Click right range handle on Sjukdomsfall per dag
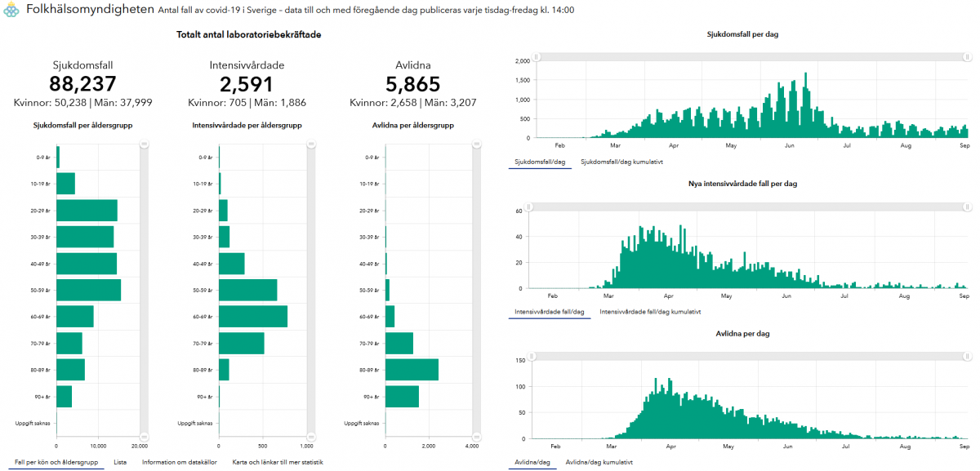The image size is (980, 471). [x=967, y=57]
